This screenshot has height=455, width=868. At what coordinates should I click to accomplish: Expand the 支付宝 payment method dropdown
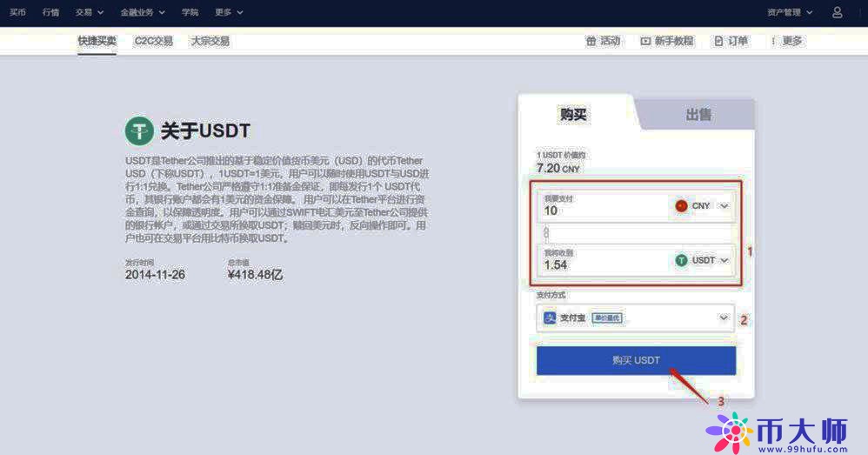(x=724, y=318)
